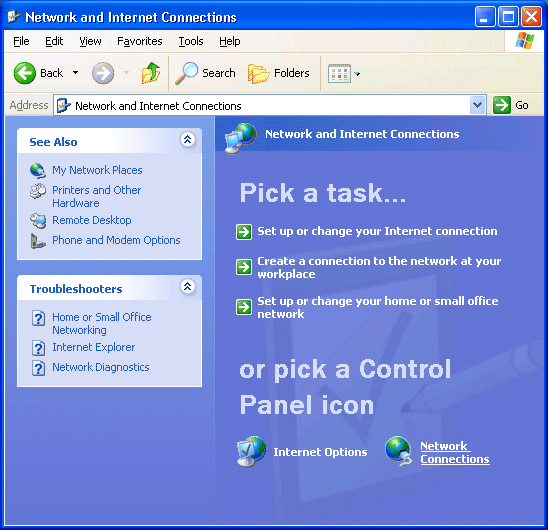Click the Troubleshooters header text
548x530 pixels.
click(x=76, y=289)
